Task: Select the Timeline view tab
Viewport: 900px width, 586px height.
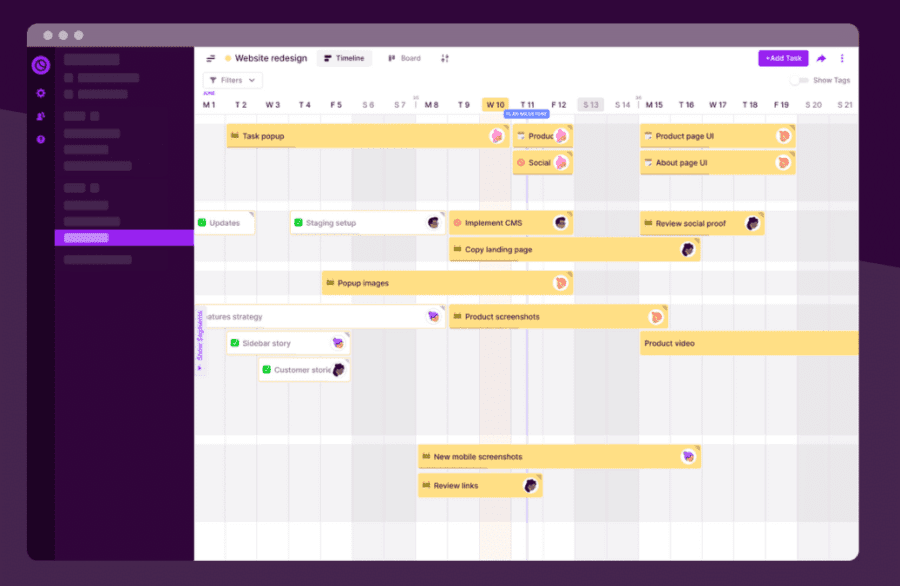Action: (344, 58)
